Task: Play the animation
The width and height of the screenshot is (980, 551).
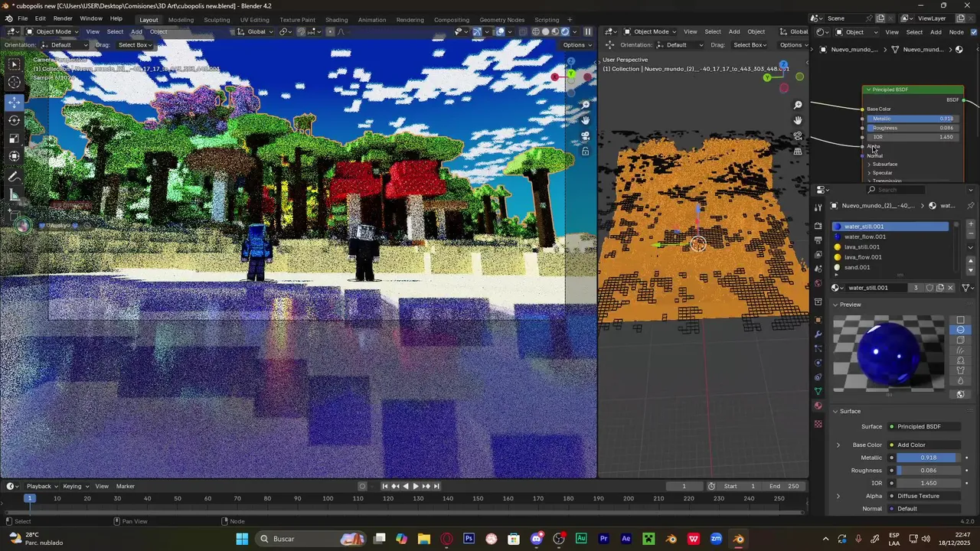Action: click(416, 486)
